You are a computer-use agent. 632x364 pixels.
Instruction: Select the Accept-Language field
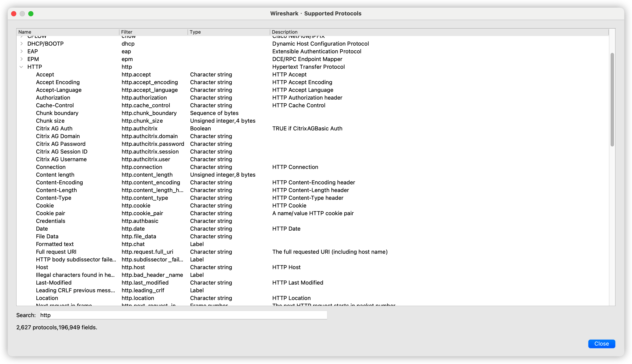[x=312, y=90]
